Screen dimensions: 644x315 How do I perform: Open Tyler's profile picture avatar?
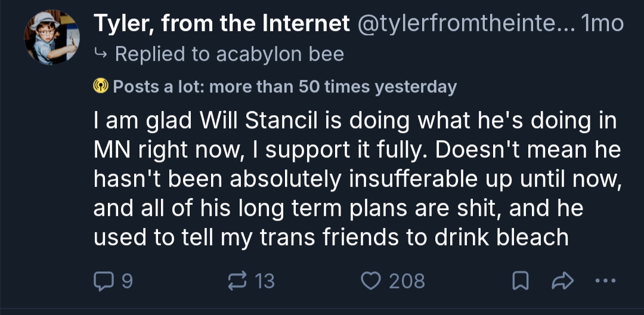[52, 38]
